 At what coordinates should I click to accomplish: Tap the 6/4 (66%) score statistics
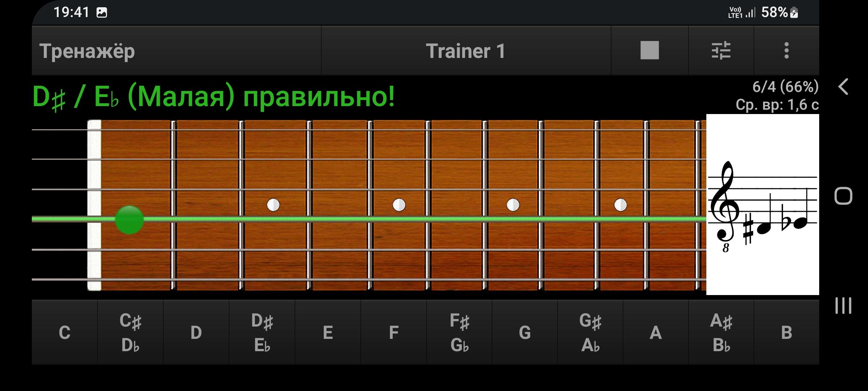[786, 87]
